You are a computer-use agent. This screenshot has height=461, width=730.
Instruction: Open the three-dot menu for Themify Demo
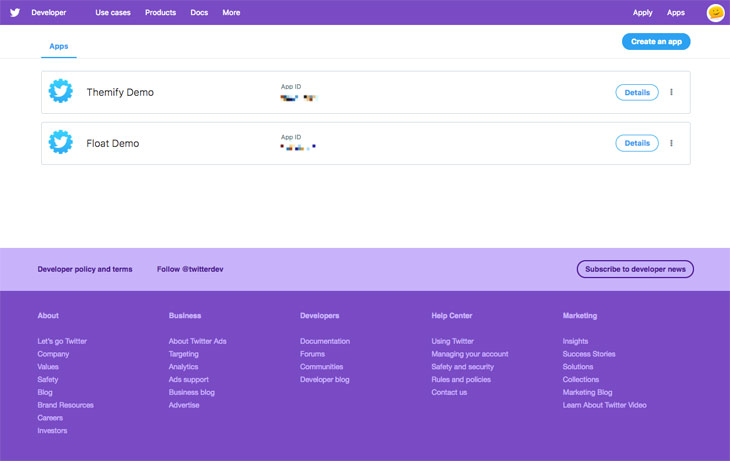click(671, 92)
